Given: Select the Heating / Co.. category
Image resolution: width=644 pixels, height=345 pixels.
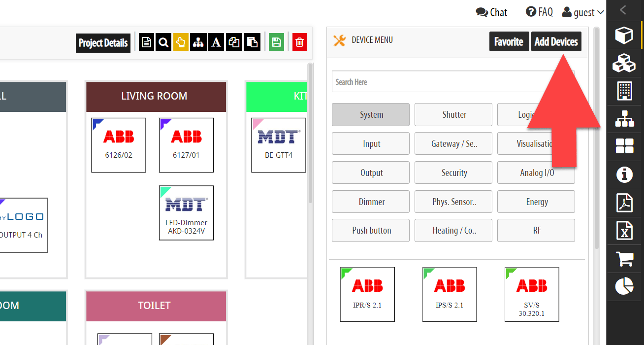Looking at the screenshot, I should click(x=453, y=230).
